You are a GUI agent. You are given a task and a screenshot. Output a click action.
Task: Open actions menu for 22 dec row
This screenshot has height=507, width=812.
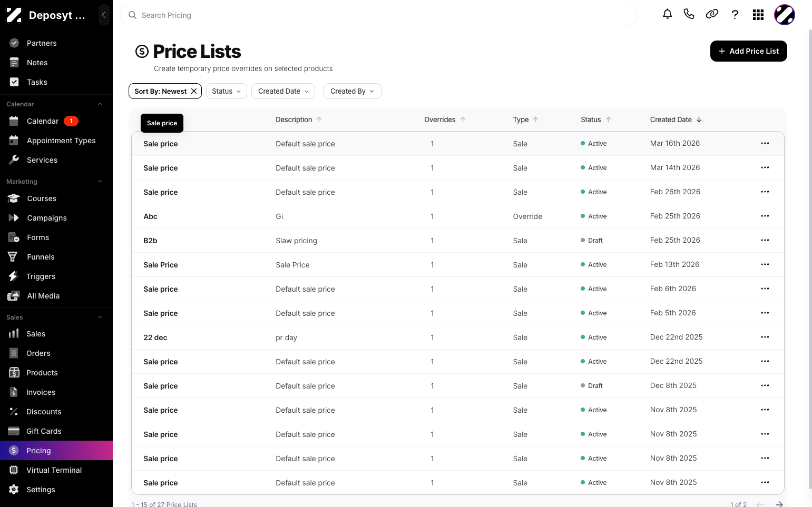click(x=765, y=337)
